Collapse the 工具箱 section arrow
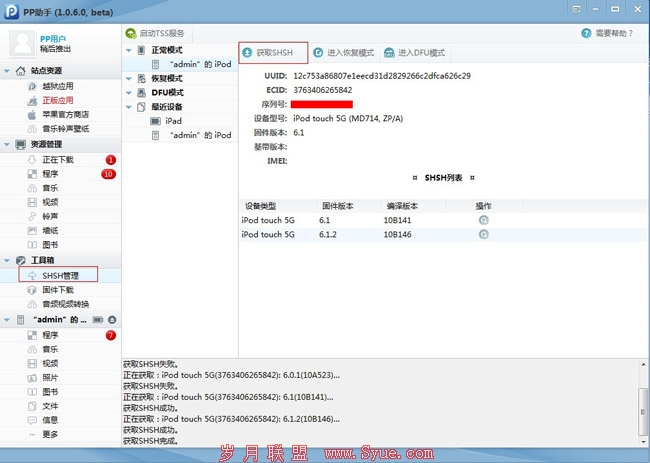Screen dimensions: 650x463 (7, 261)
